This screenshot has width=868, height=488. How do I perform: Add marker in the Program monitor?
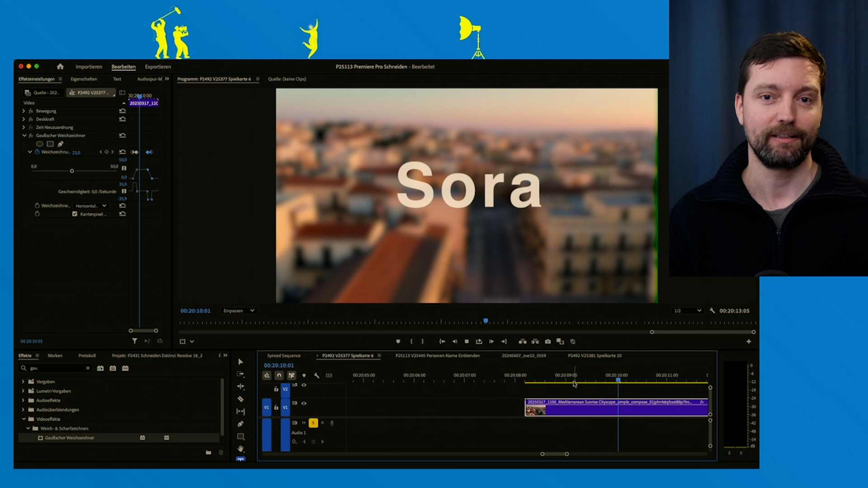click(x=398, y=342)
